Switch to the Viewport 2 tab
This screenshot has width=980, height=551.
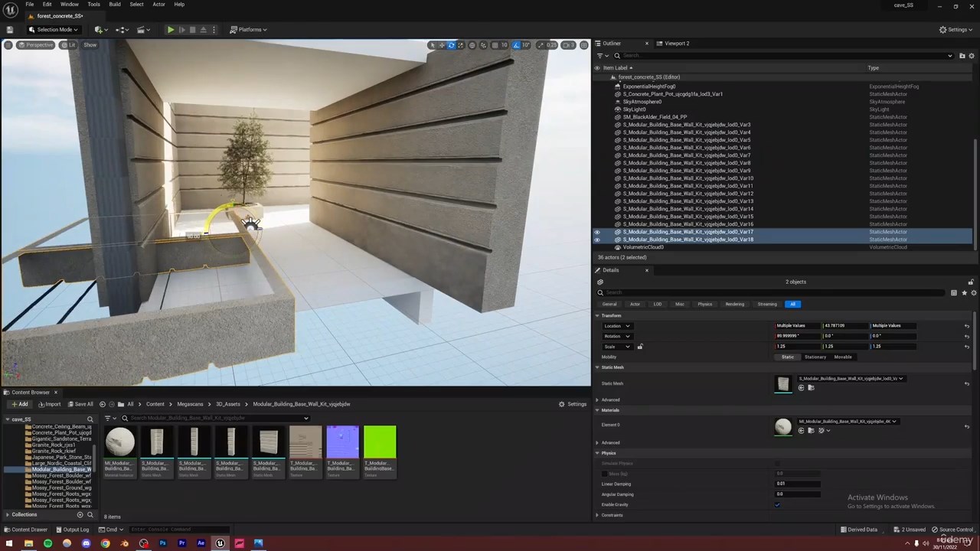tap(676, 44)
